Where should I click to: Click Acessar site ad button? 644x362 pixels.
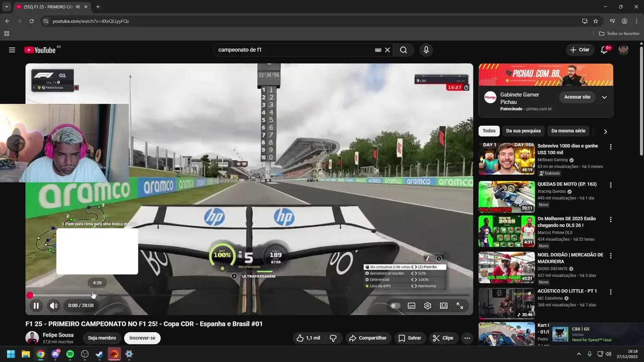pos(577,97)
